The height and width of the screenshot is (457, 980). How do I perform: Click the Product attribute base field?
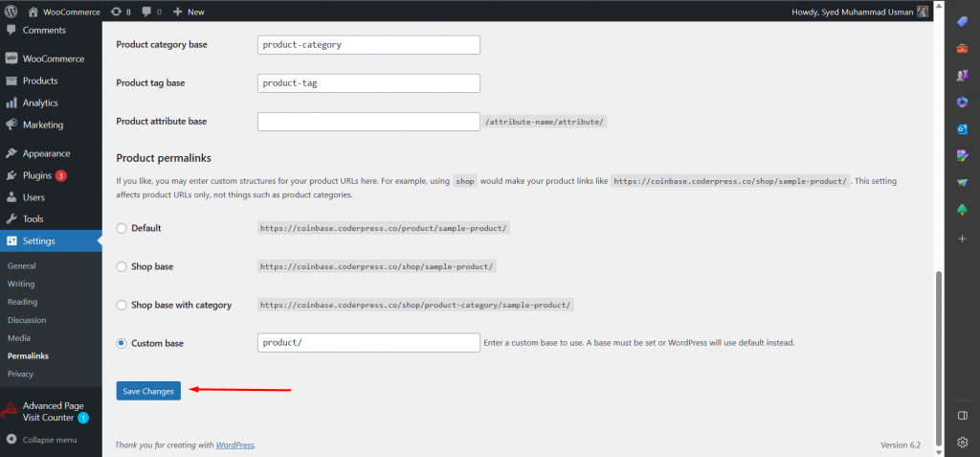coord(368,122)
